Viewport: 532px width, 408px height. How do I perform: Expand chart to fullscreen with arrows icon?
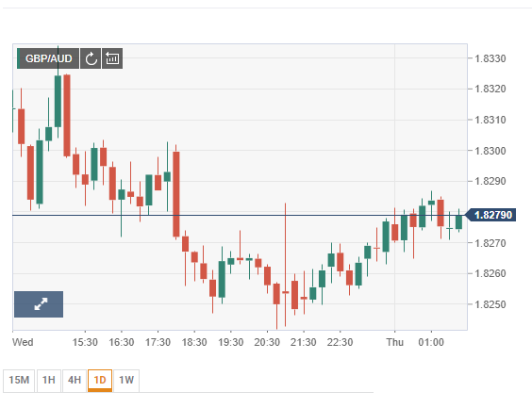pyautogui.click(x=39, y=304)
